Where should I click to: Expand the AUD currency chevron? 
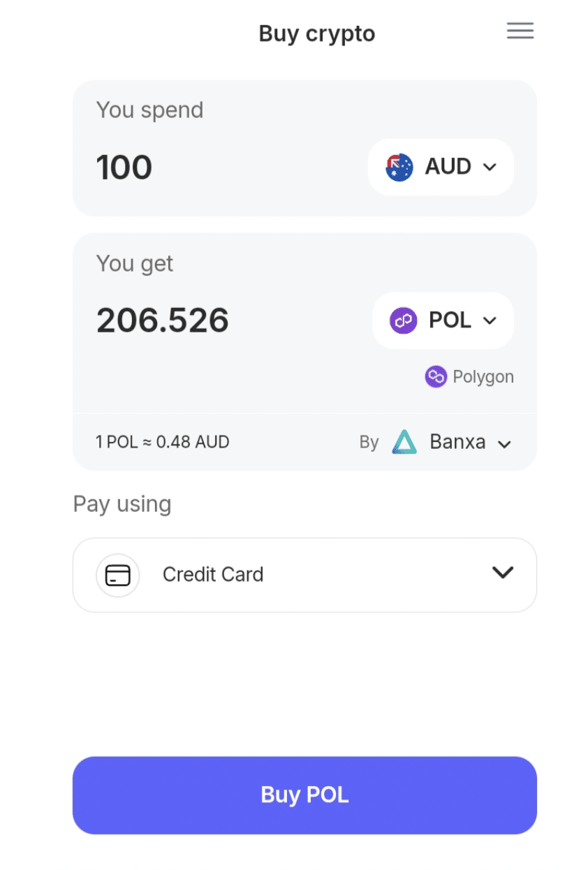coord(490,168)
